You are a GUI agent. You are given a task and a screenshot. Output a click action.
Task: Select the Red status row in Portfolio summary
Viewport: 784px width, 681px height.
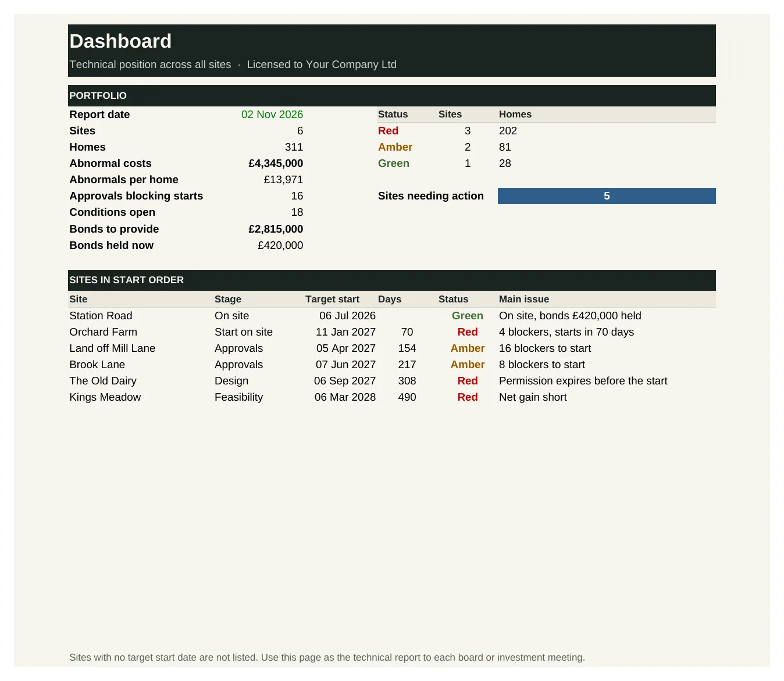[547, 131]
